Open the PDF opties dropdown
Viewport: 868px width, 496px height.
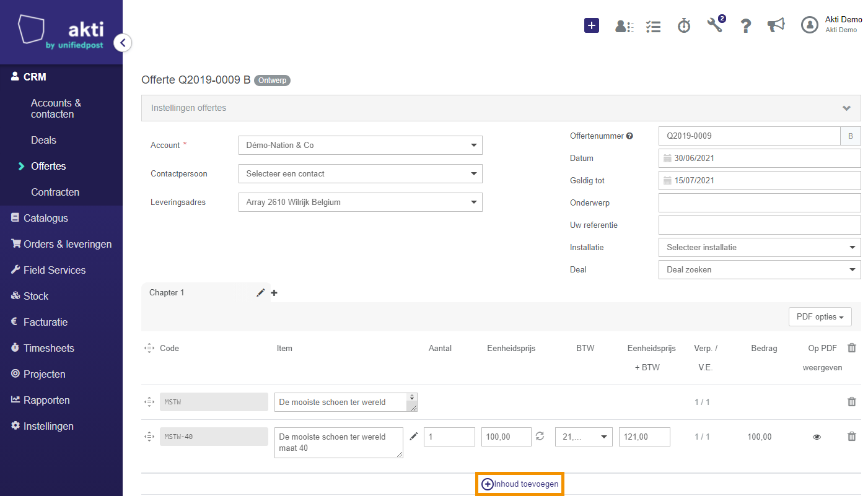coord(820,316)
